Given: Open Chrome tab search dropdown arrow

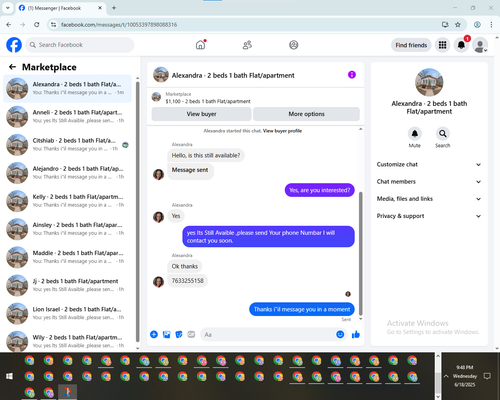Looking at the screenshot, I should coord(8,8).
